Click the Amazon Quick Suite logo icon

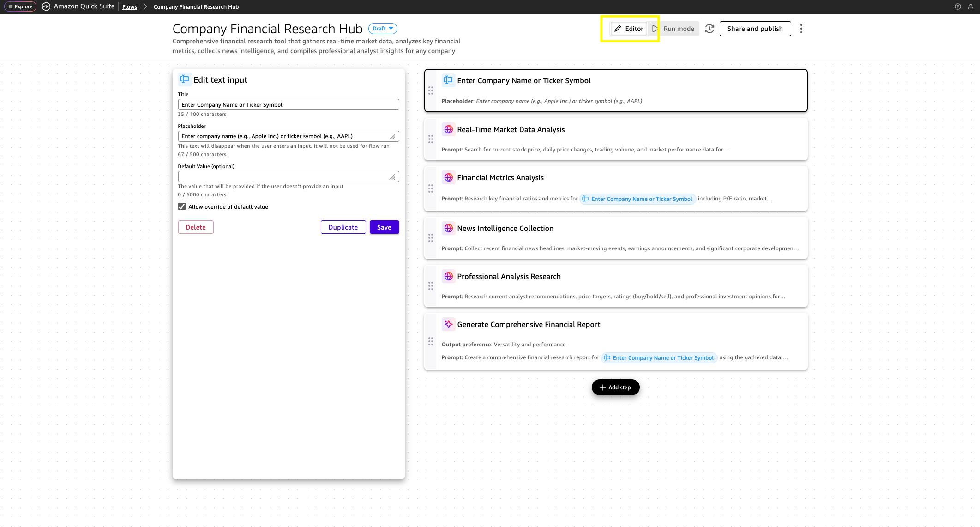click(x=46, y=6)
